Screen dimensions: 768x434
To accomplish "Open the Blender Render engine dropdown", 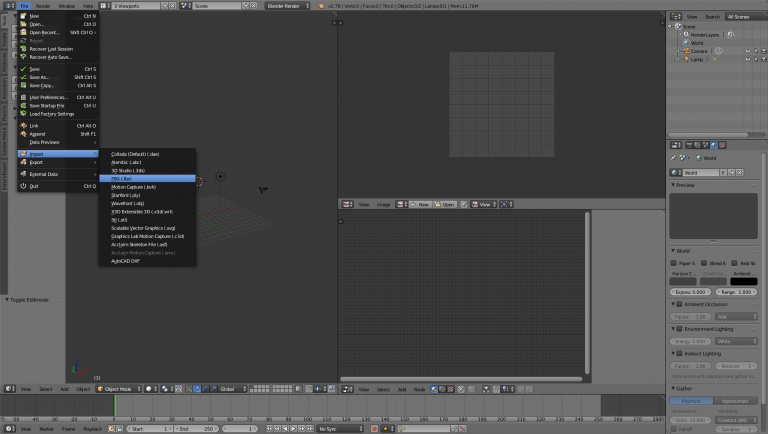I will pos(286,6).
